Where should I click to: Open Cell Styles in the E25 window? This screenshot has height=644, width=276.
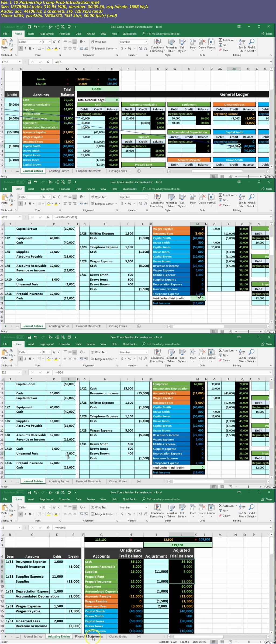(182, 356)
